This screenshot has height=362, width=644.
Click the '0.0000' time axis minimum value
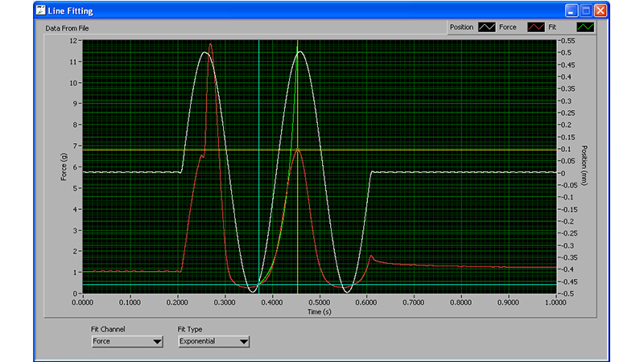click(83, 302)
